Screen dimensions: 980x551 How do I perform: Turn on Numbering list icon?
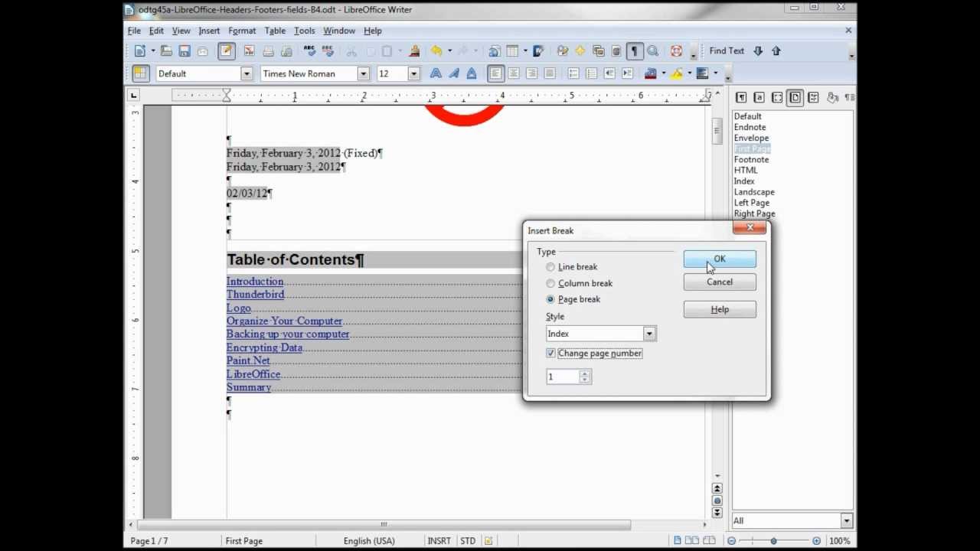pyautogui.click(x=573, y=73)
